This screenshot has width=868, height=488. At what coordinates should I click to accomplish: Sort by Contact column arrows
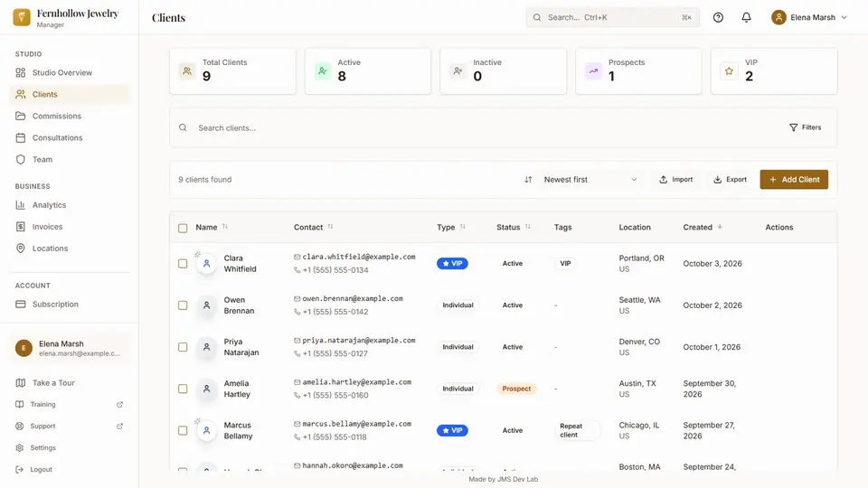point(330,227)
